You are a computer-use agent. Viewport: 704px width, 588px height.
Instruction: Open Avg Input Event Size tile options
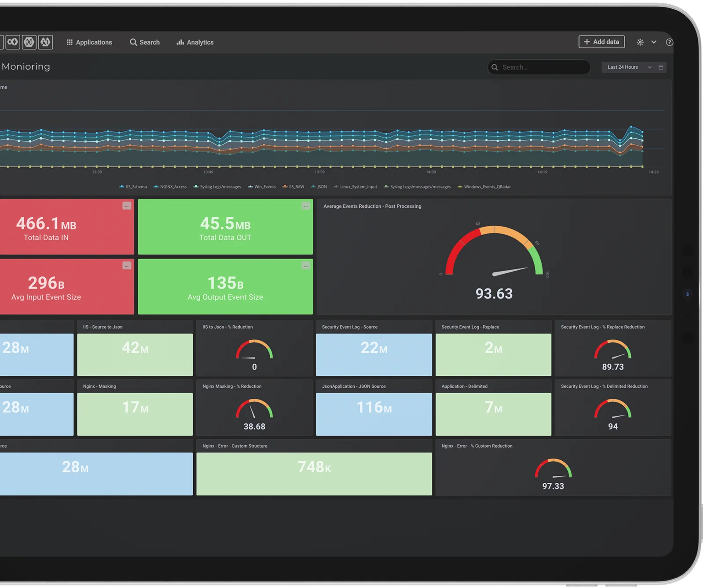(x=127, y=266)
